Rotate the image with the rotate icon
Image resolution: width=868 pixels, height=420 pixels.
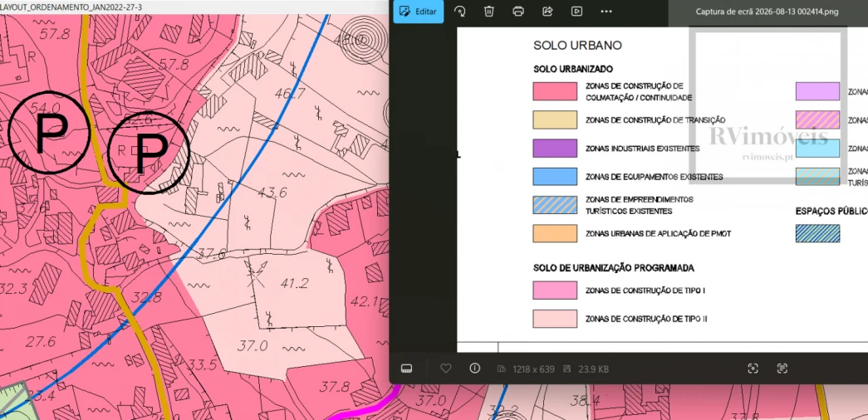[x=459, y=11]
